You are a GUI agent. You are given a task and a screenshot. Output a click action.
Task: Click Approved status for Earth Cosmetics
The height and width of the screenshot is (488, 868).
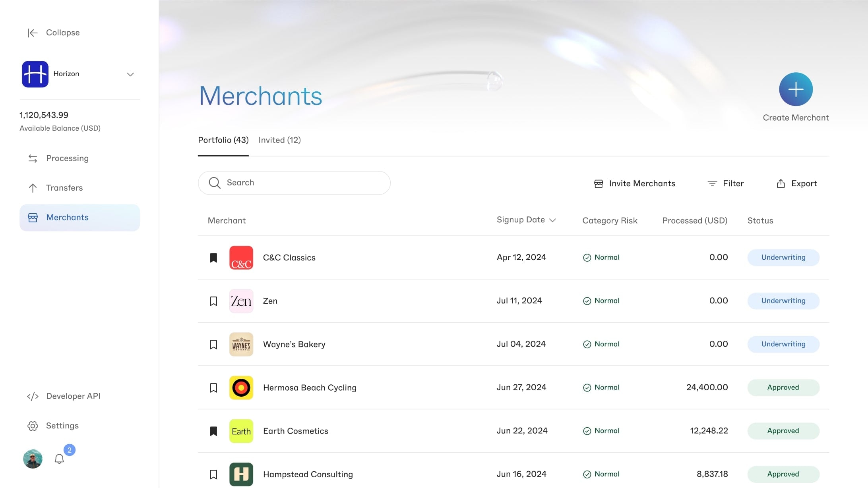[x=783, y=431]
